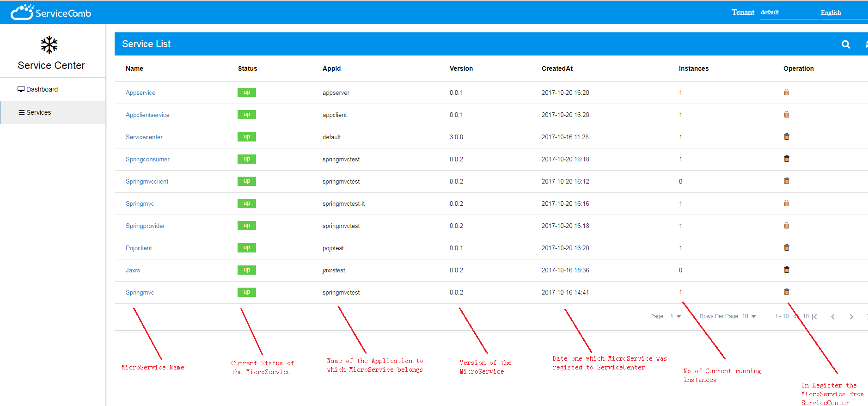Open the Appclientservice service link
The width and height of the screenshot is (868, 406).
[147, 115]
